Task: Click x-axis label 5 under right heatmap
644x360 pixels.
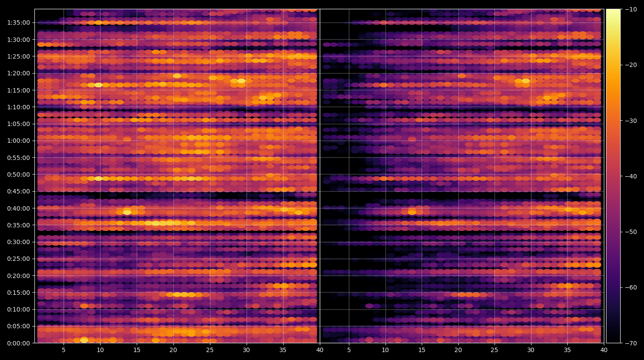Action: pos(349,350)
